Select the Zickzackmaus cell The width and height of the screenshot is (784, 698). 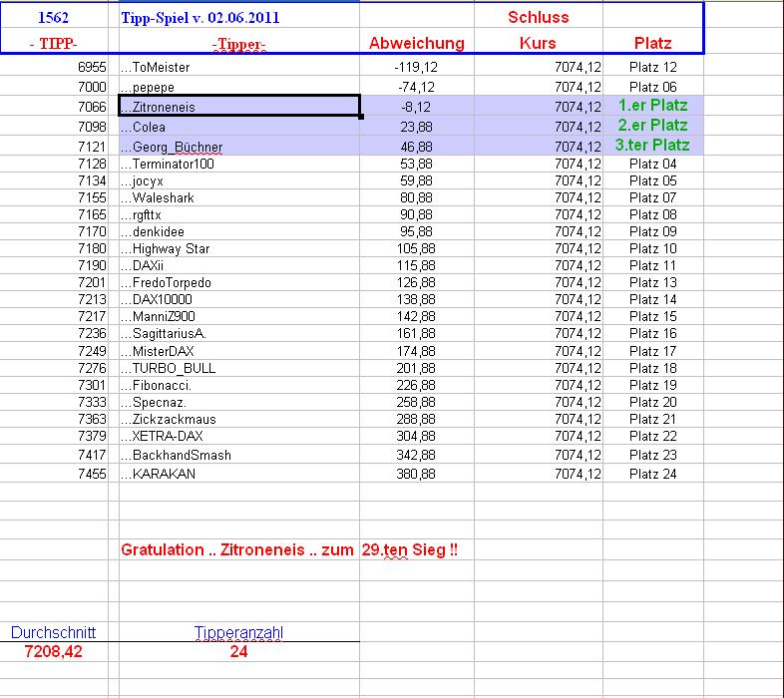coord(239,419)
